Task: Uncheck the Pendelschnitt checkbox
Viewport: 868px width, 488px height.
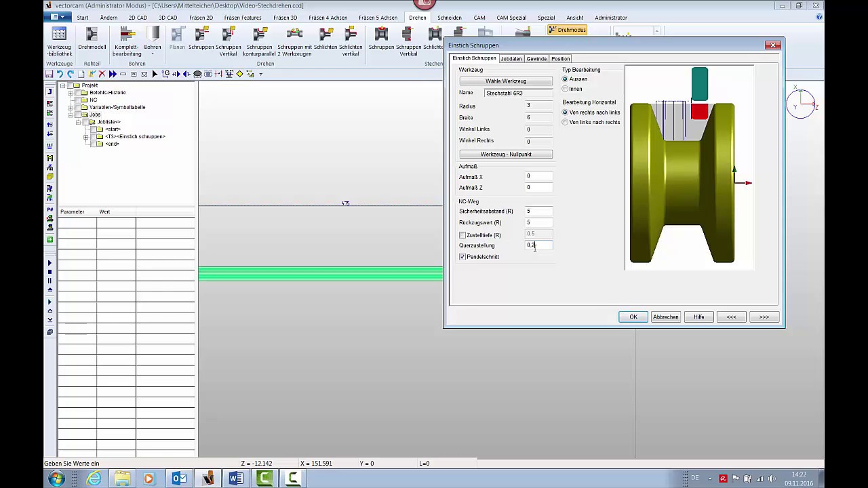Action: pos(462,257)
